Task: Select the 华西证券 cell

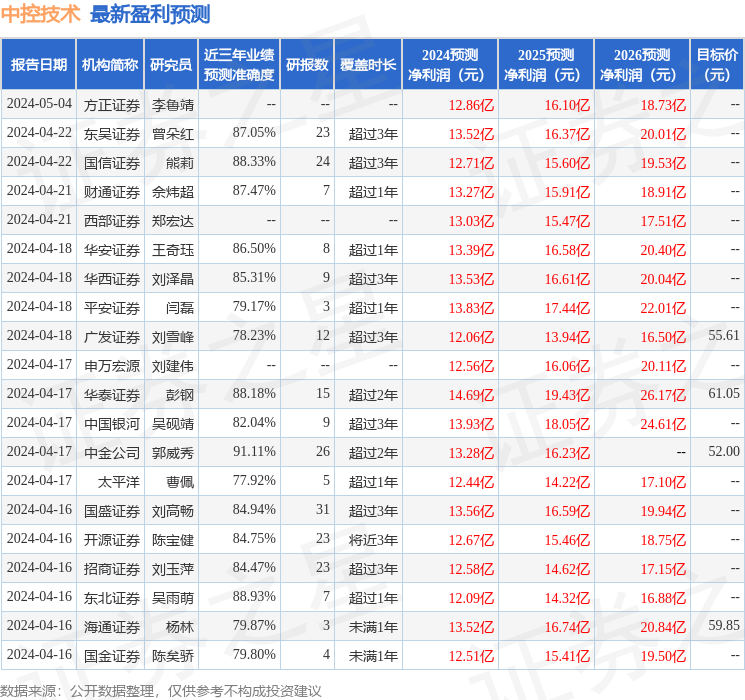Action: pyautogui.click(x=112, y=279)
